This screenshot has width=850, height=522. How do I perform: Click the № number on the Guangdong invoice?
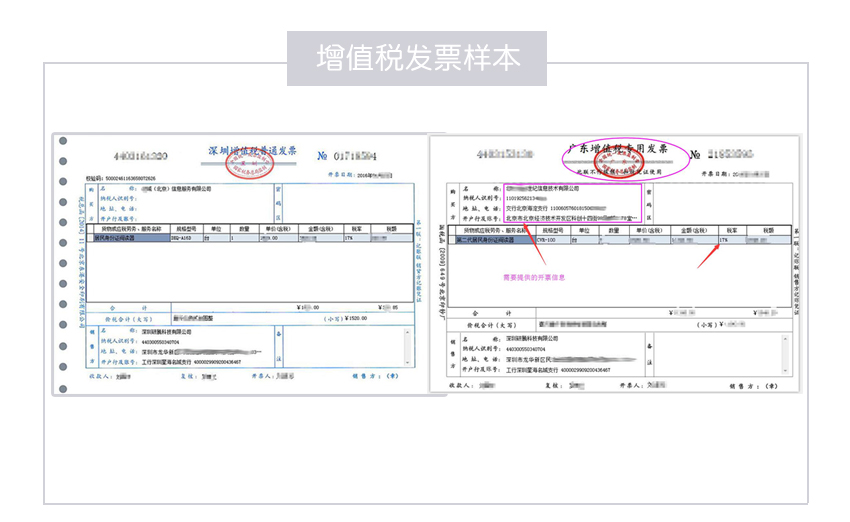[x=722, y=154]
